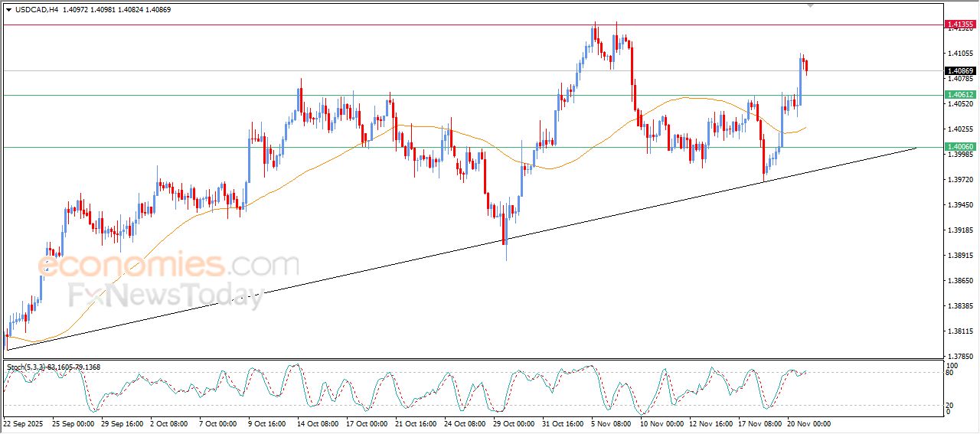Click the 29 Oct 00:00 time label

[x=514, y=423]
